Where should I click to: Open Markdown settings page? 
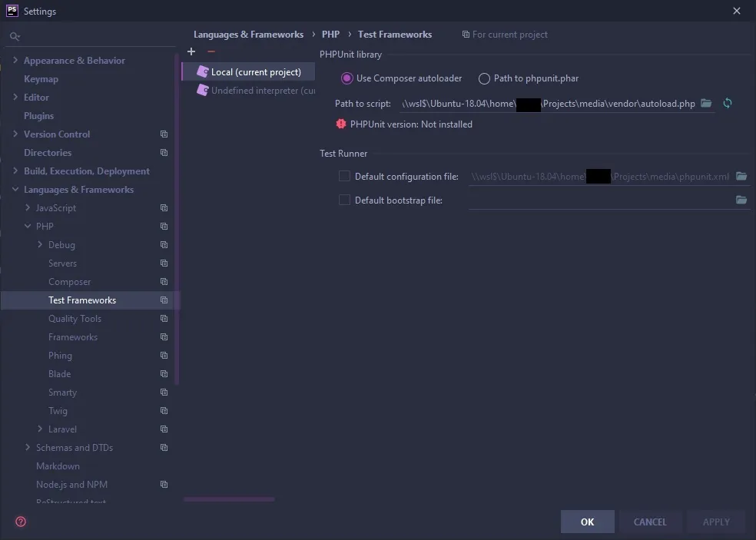point(58,466)
